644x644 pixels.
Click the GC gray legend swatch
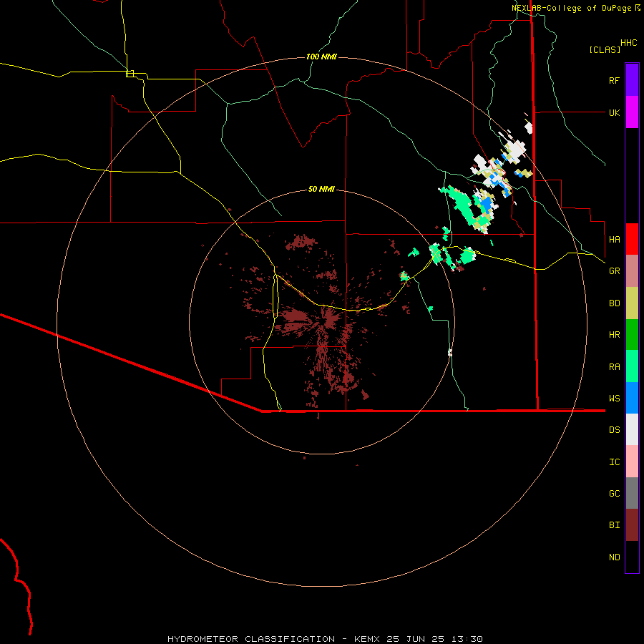pos(632,493)
